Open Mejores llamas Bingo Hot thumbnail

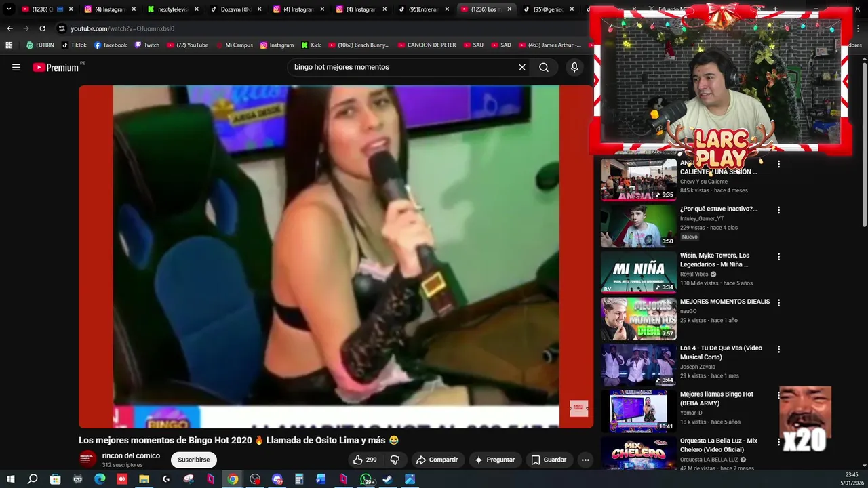click(x=638, y=411)
